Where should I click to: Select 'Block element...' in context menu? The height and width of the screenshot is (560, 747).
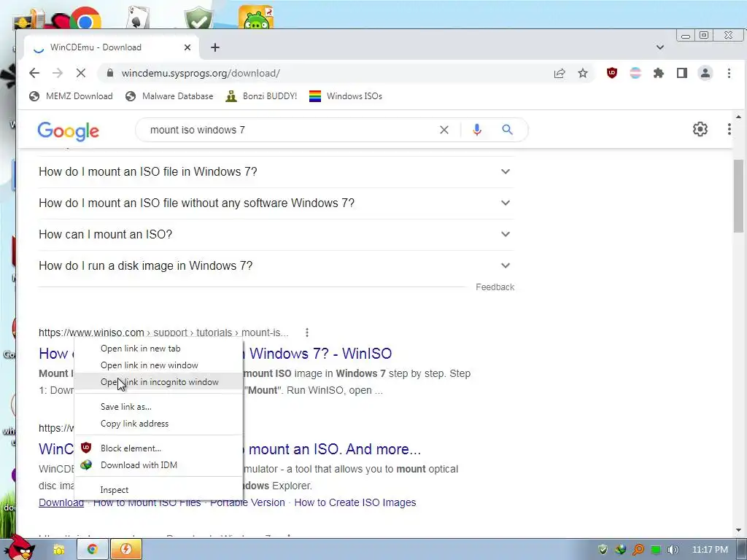click(158, 448)
